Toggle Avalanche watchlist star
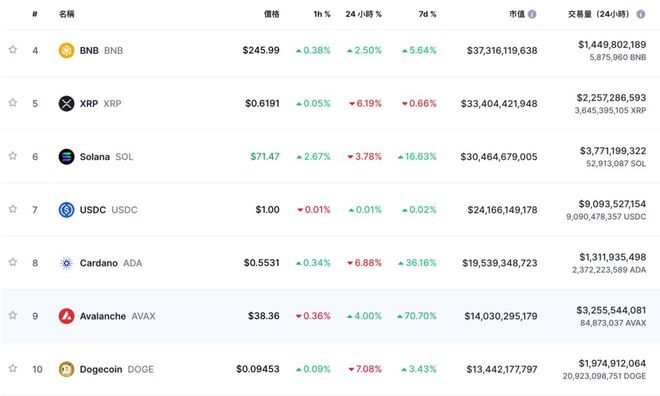This screenshot has width=660, height=396. (x=13, y=315)
